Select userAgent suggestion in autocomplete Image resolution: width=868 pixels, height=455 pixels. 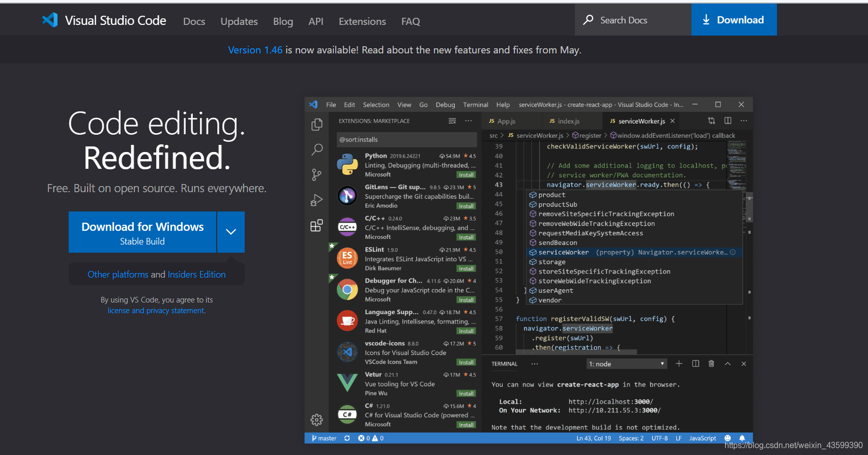tap(635, 291)
